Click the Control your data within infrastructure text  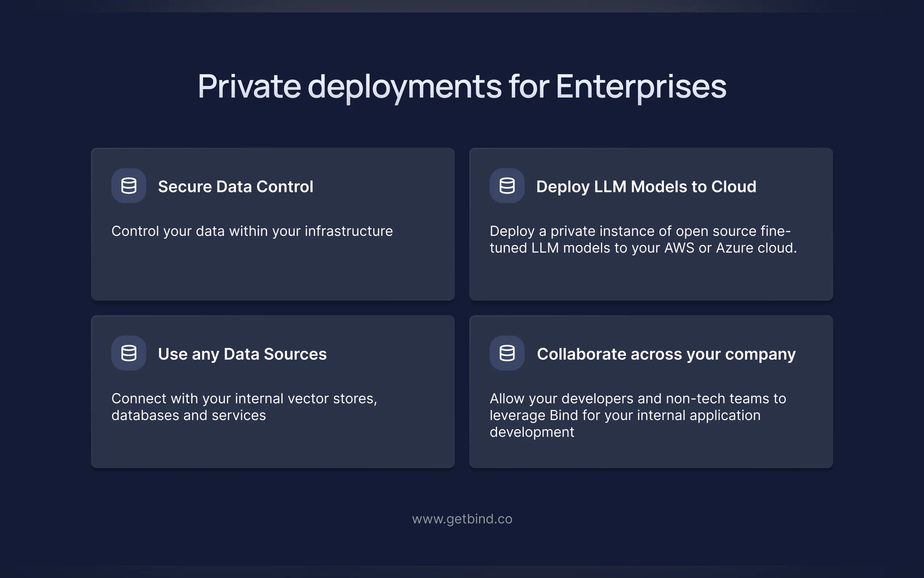tap(252, 231)
